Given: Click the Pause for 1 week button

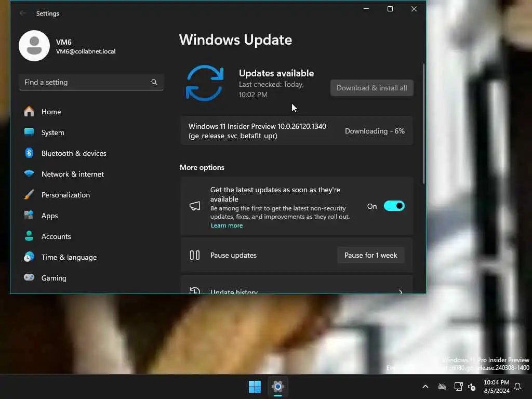Looking at the screenshot, I should [x=370, y=255].
